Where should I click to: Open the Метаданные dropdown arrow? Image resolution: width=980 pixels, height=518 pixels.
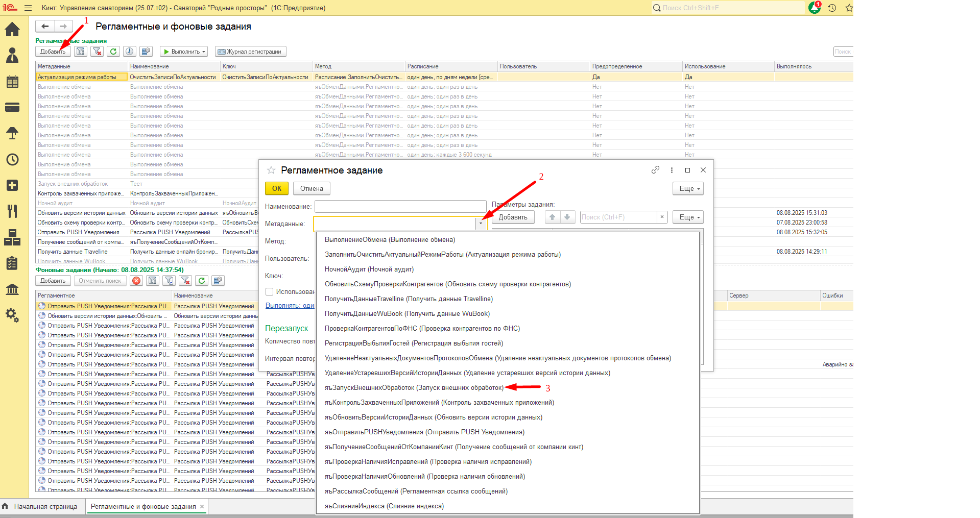coord(481,224)
